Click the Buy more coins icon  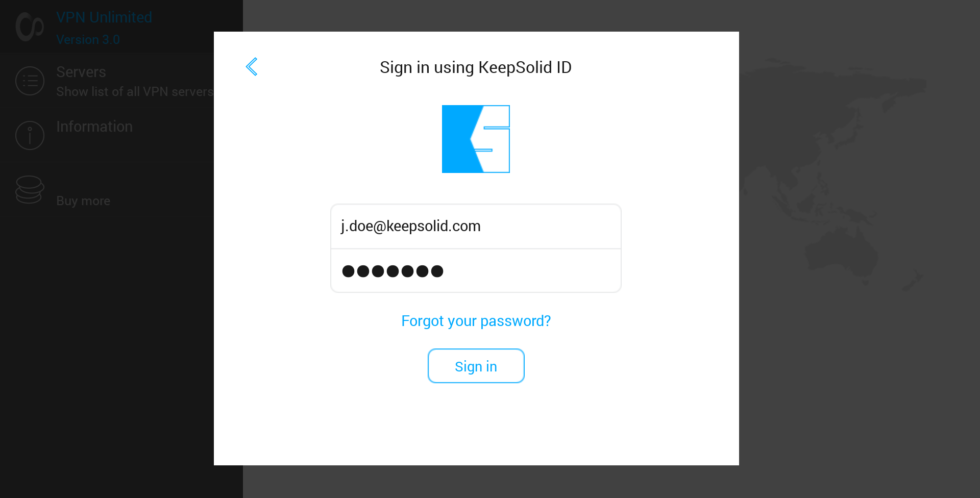tap(30, 190)
